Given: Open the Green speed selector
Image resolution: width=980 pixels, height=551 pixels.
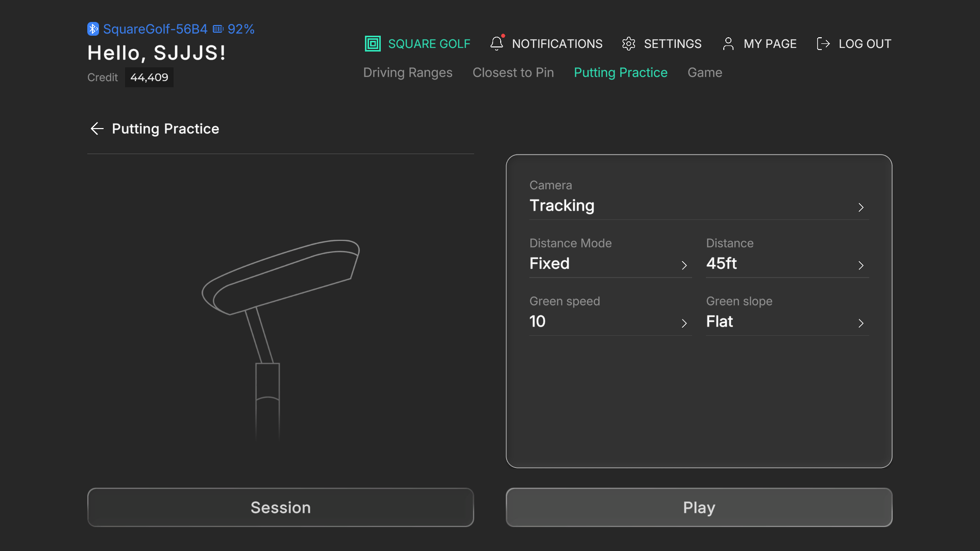Looking at the screenshot, I should 610,313.
